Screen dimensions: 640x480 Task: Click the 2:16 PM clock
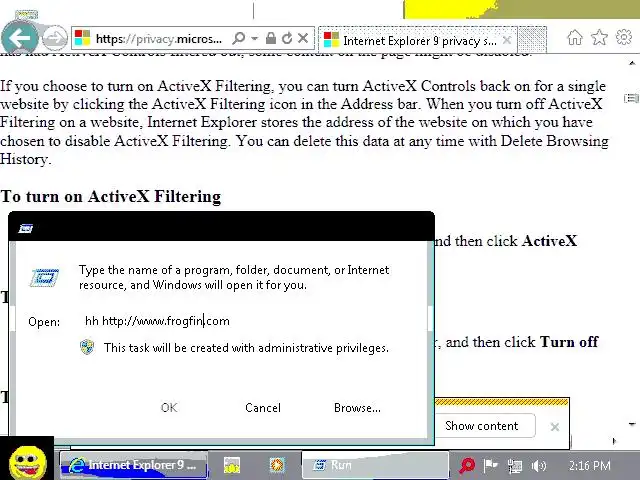[x=589, y=466]
